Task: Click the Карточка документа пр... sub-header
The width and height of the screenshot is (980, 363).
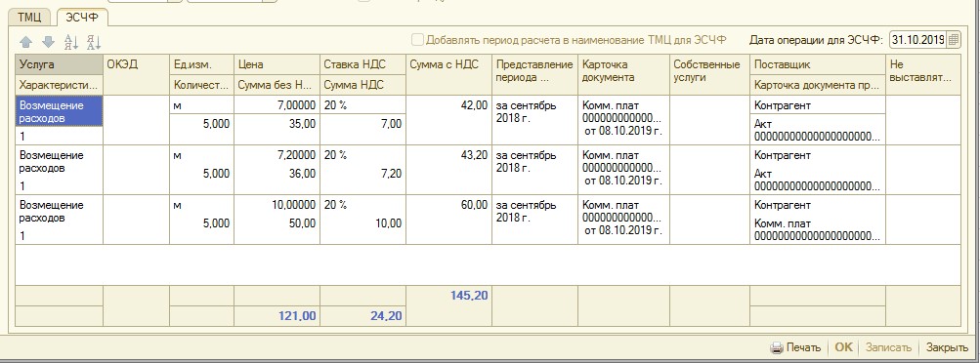Action: tap(818, 85)
